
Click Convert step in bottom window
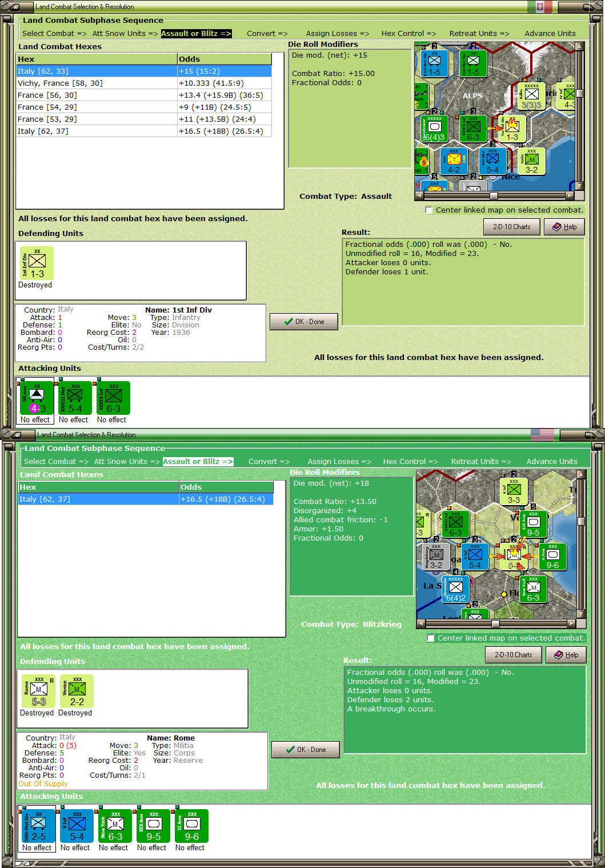(x=269, y=461)
